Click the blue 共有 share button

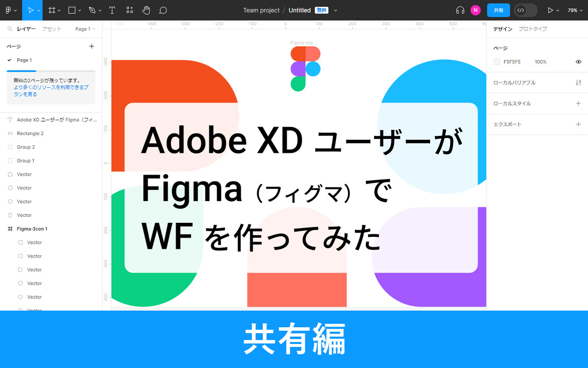[498, 10]
